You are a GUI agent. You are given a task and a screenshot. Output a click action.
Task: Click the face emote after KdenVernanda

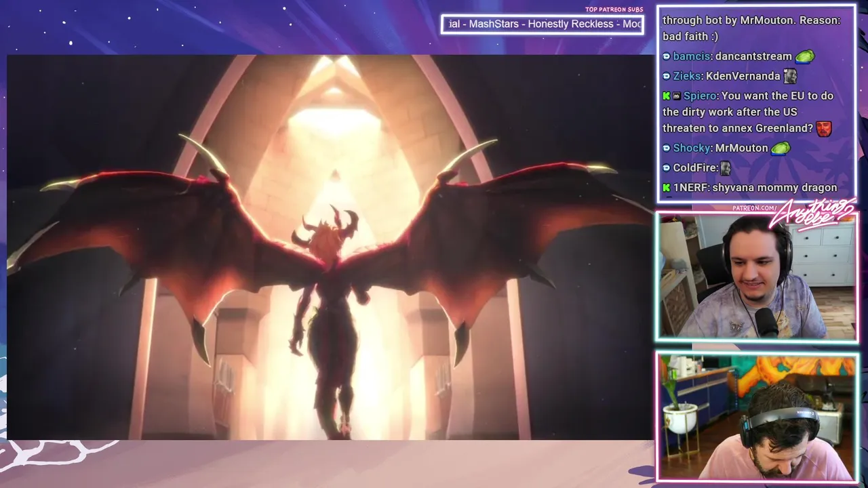790,77
